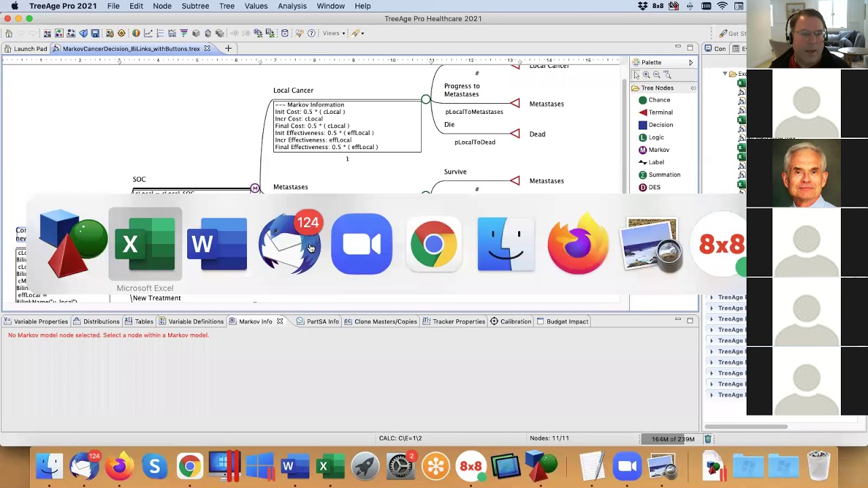
Task: Click Firefox in the app switcher
Action: click(x=578, y=244)
